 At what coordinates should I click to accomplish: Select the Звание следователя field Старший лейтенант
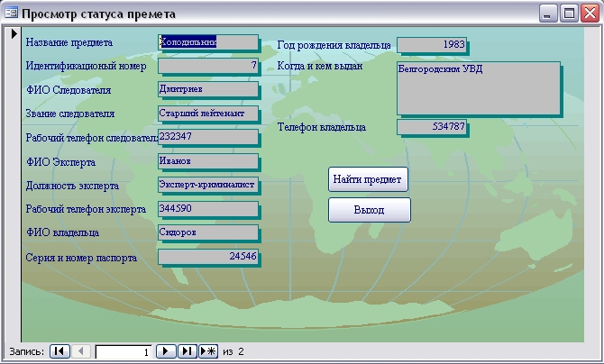[208, 114]
